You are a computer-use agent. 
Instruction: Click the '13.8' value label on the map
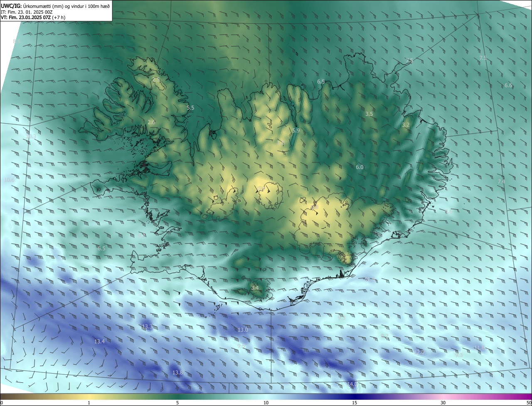(177, 372)
